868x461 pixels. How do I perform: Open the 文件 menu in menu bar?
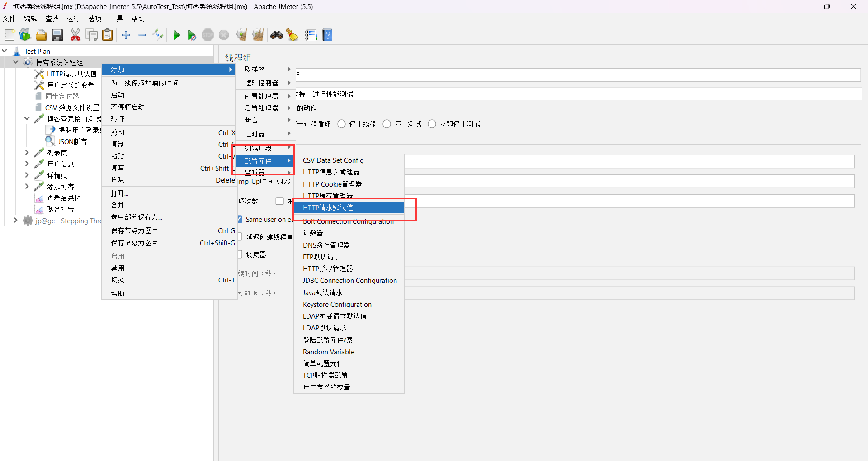[x=9, y=19]
